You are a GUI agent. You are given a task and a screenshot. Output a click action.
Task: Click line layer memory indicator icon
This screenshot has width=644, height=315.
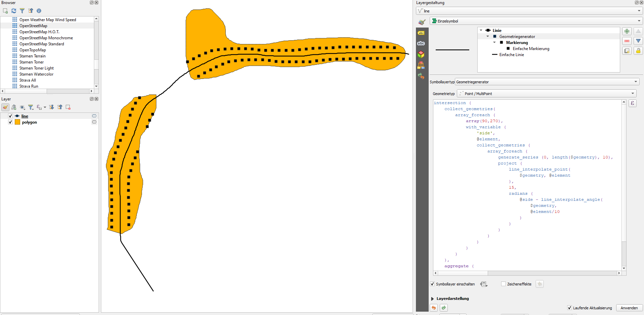[94, 116]
